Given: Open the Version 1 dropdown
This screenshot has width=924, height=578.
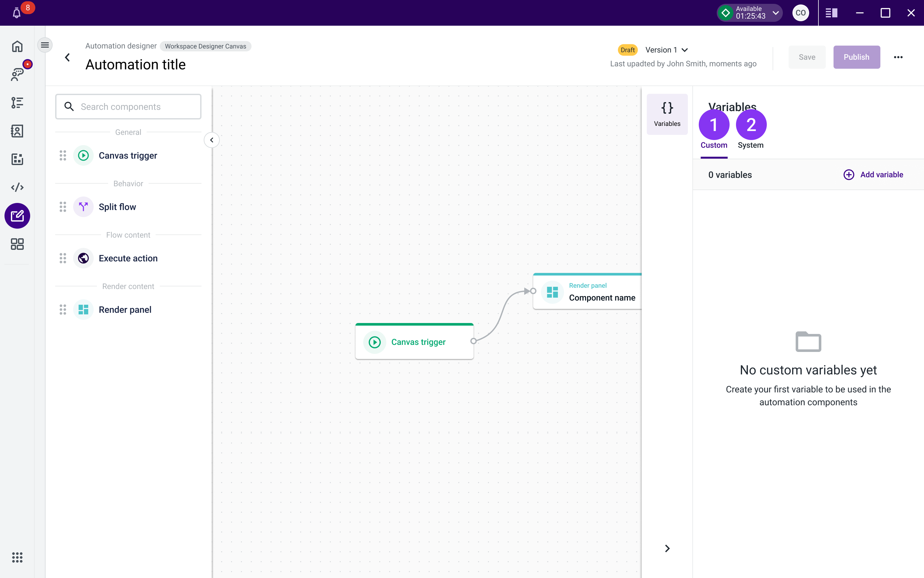Looking at the screenshot, I should 666,50.
